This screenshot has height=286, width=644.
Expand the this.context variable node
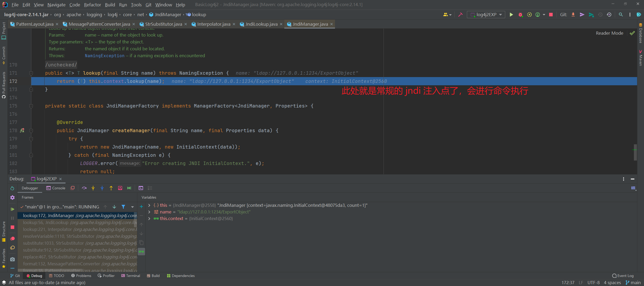coord(149,218)
